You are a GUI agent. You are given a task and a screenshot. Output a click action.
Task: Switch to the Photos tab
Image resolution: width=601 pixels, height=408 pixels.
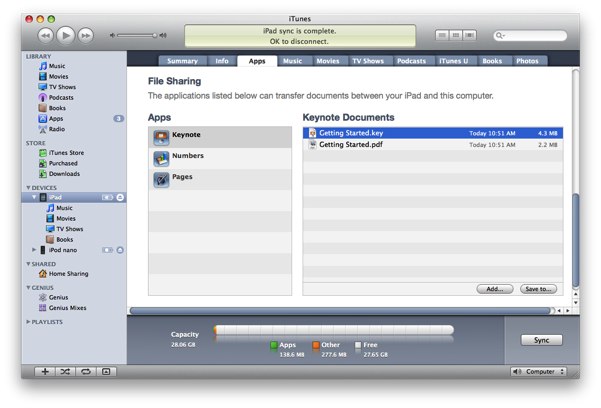point(527,61)
